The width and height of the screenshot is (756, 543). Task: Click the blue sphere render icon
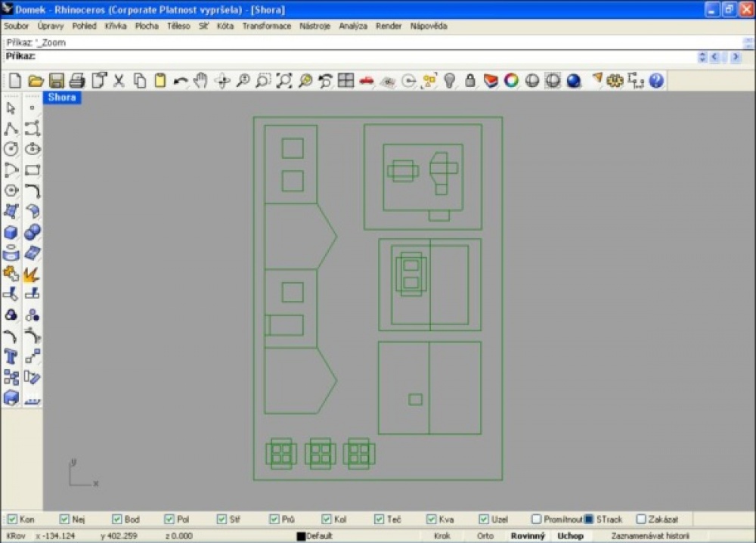[574, 80]
